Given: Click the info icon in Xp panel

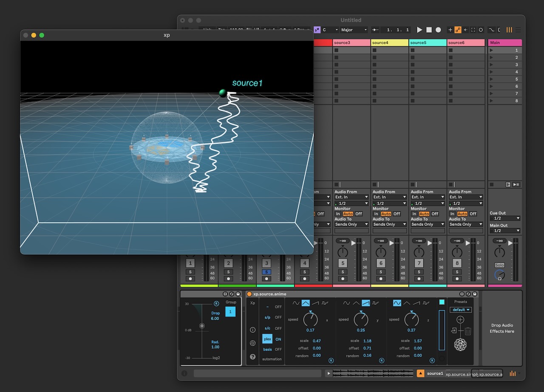Looking at the screenshot, I should tap(253, 330).
